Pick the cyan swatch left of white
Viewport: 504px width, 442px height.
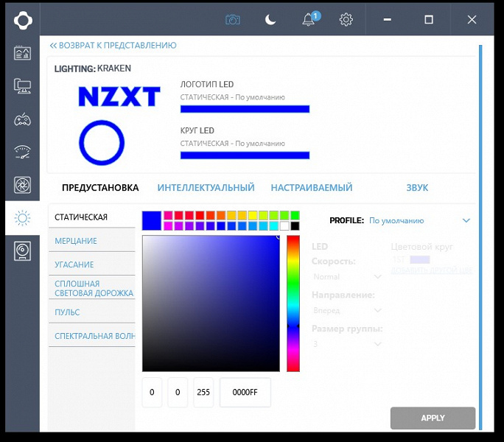[274, 226]
